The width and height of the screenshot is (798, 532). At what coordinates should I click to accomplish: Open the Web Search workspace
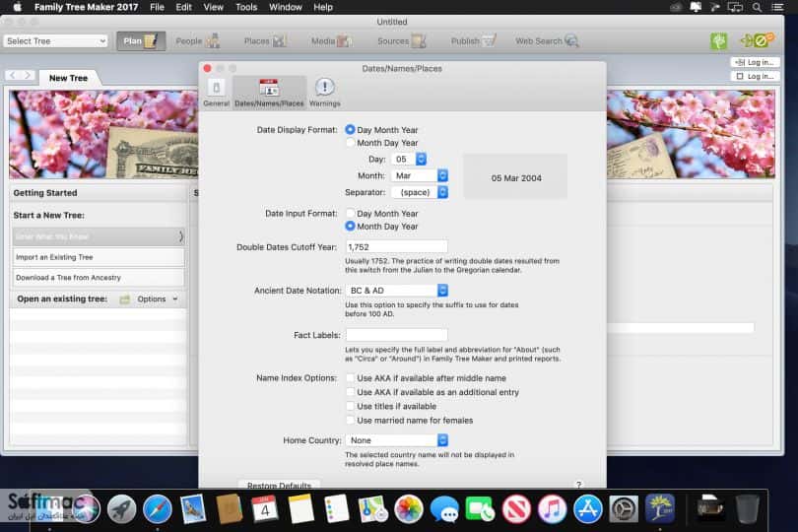point(547,41)
